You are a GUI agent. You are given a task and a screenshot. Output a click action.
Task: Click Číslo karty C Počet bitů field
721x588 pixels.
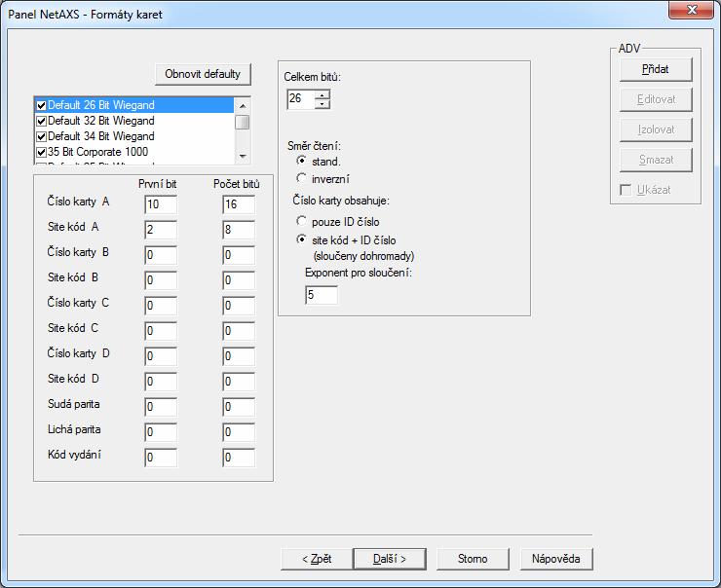(x=239, y=306)
